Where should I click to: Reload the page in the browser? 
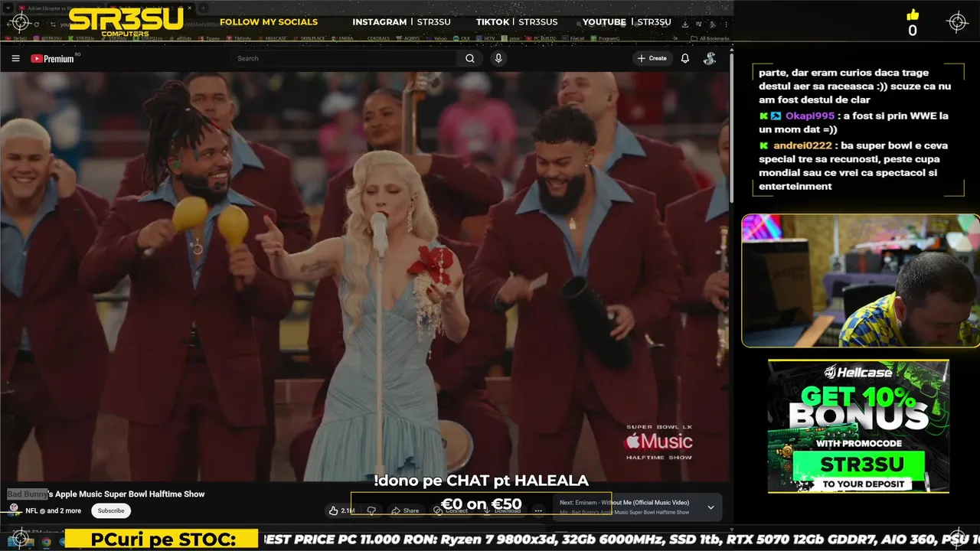pyautogui.click(x=36, y=24)
